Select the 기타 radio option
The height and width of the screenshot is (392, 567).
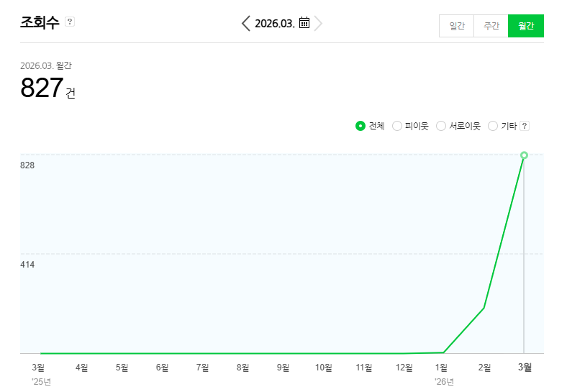coord(493,126)
